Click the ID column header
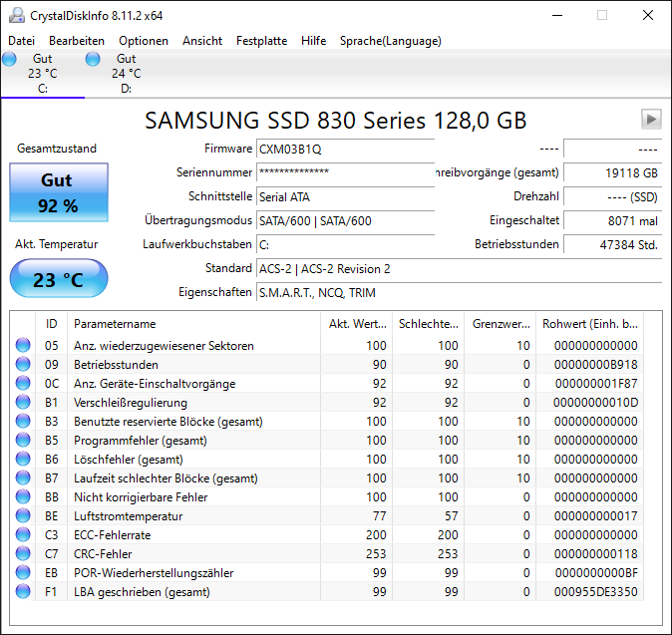The height and width of the screenshot is (635, 672). tap(52, 324)
